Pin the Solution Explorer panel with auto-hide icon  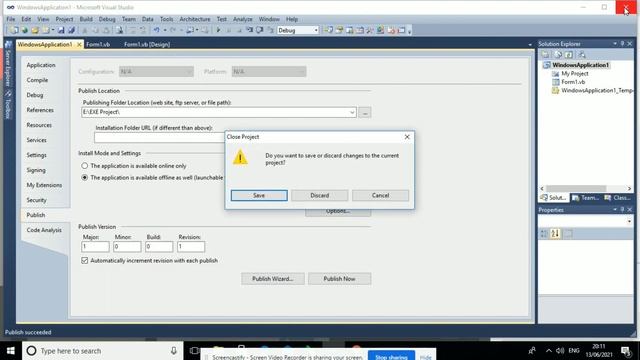pyautogui.click(x=622, y=44)
